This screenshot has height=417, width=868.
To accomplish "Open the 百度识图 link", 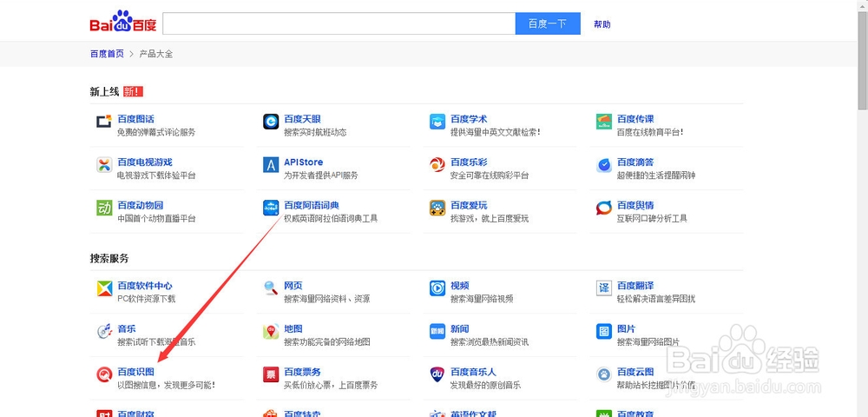I will tap(135, 372).
